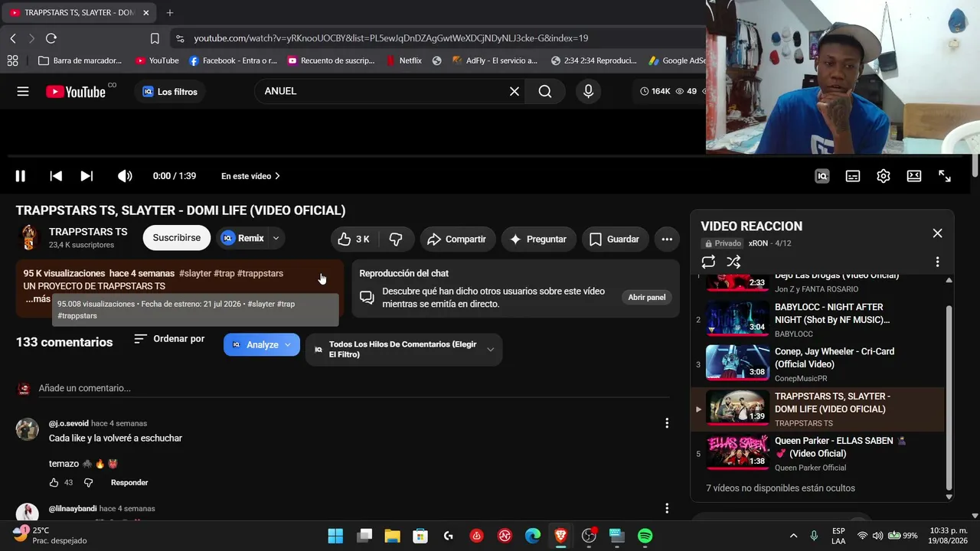Expand the description with ...más
The image size is (980, 551).
click(38, 299)
